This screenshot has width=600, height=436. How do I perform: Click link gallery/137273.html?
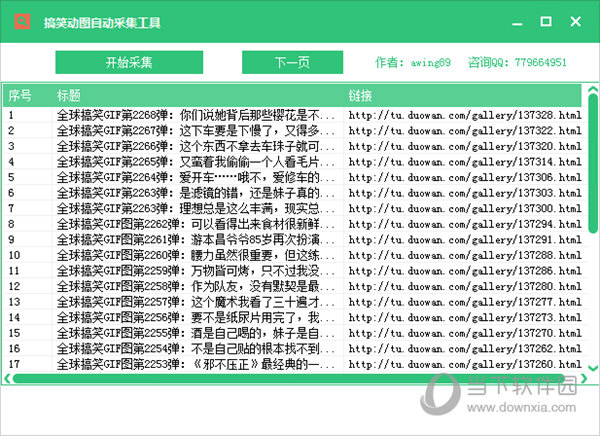pos(465,318)
